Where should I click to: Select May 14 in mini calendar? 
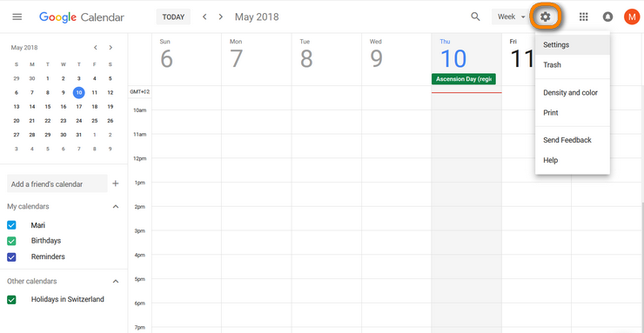click(32, 107)
